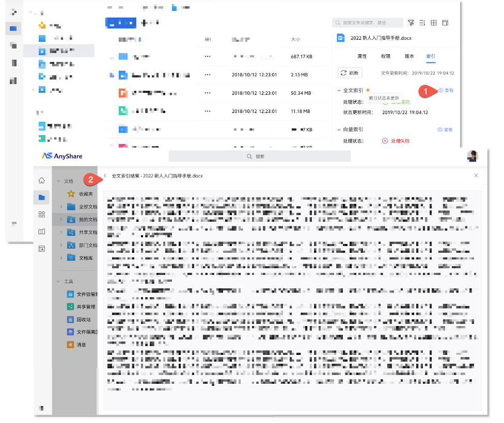
Task: Open the Home icon in left rail
Action: [42, 180]
